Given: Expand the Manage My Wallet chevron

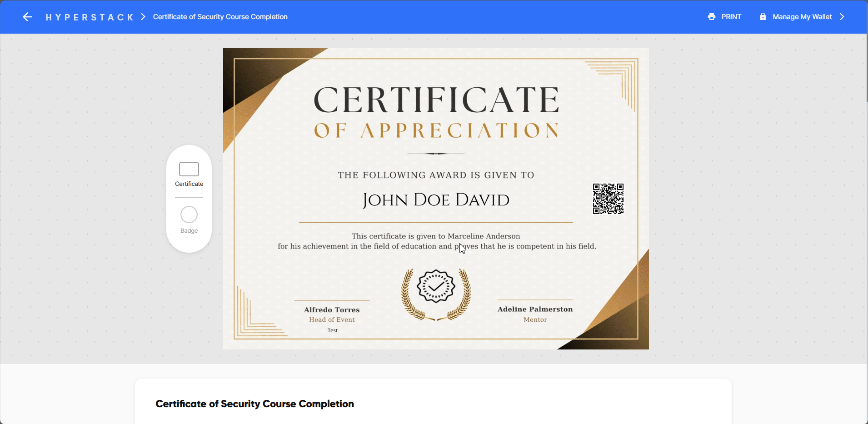Looking at the screenshot, I should click(842, 17).
